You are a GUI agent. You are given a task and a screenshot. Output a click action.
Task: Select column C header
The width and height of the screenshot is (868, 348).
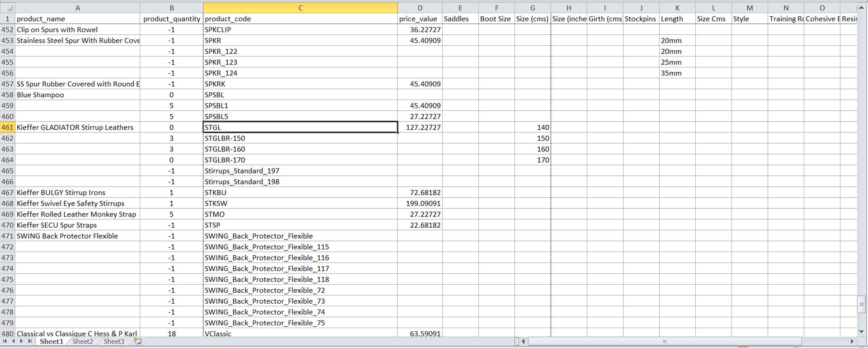(x=301, y=8)
